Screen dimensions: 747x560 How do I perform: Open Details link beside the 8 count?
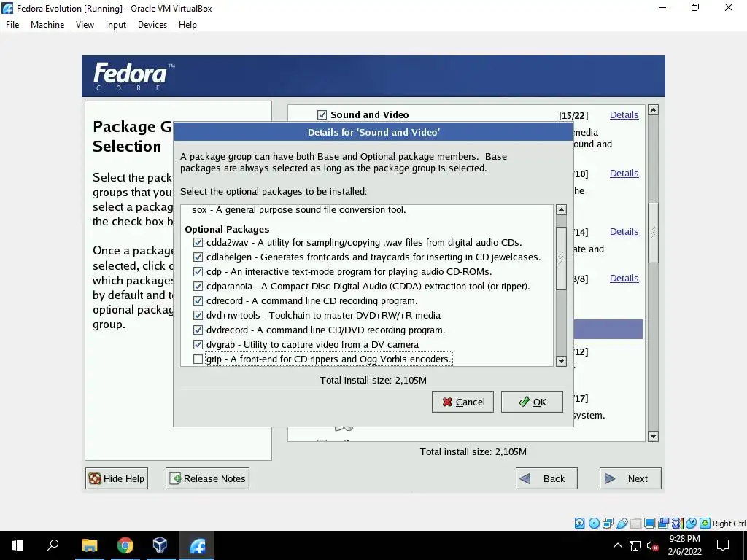[624, 278]
